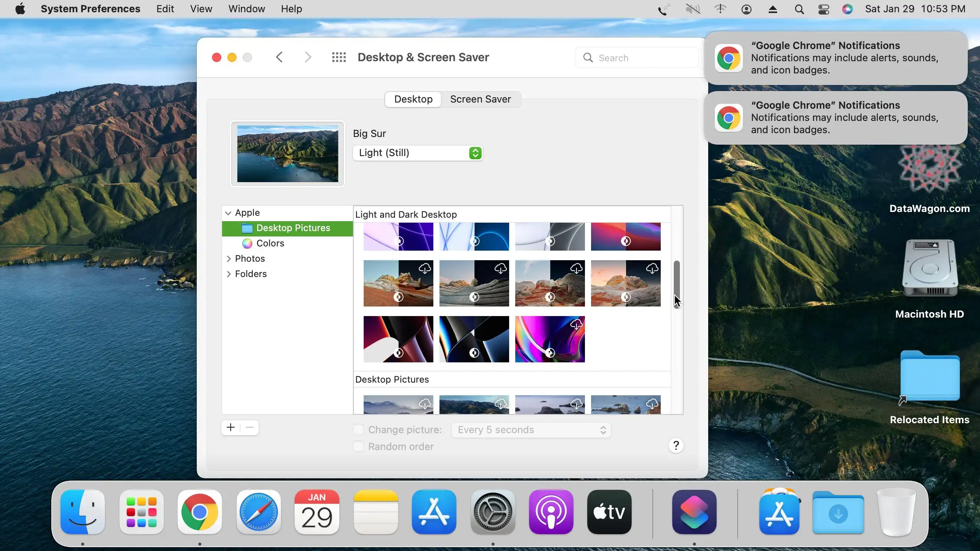This screenshot has width=980, height=551.
Task: Enable the Change picture checkbox
Action: pos(358,429)
